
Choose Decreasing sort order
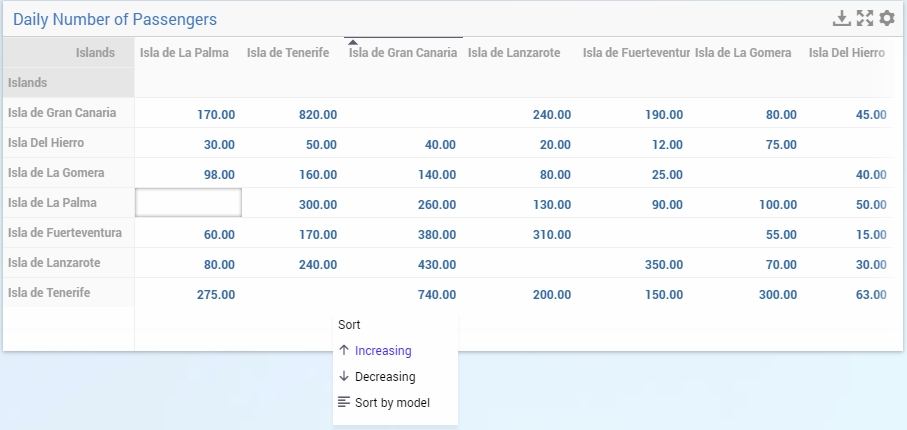tap(384, 377)
